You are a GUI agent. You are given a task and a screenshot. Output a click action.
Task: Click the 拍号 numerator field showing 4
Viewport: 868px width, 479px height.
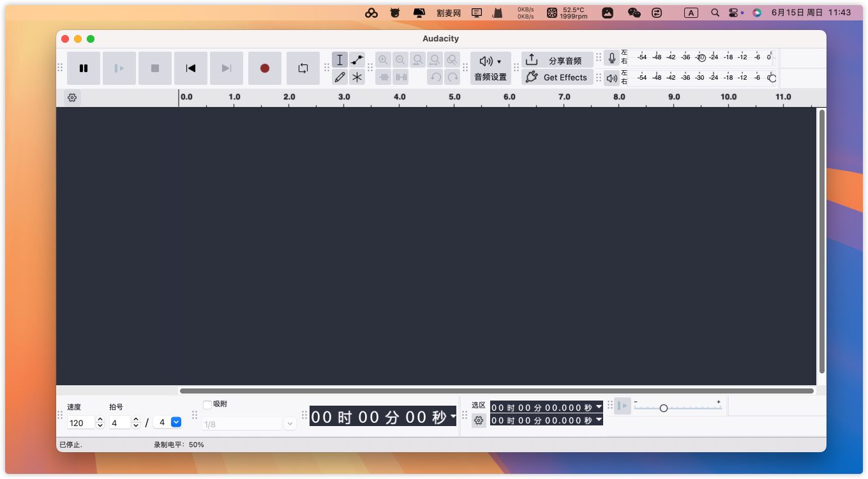[119, 422]
